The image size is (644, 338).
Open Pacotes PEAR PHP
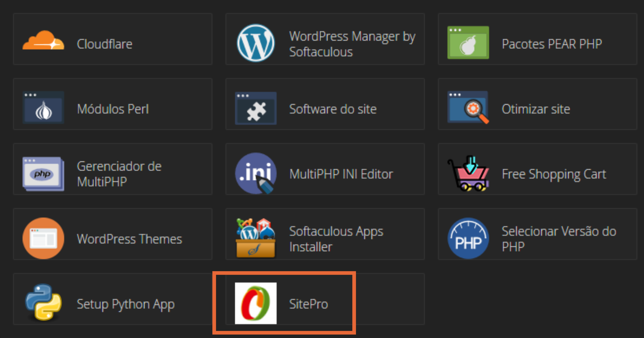(552, 44)
